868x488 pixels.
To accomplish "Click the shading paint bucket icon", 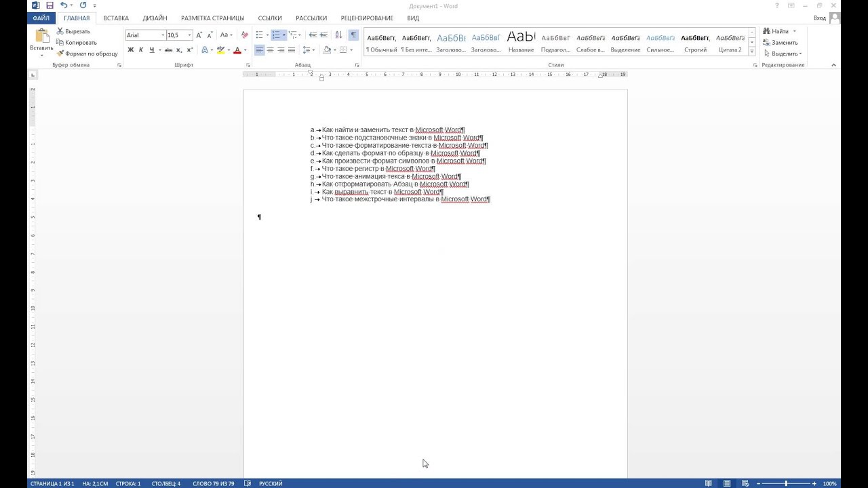I will point(327,49).
